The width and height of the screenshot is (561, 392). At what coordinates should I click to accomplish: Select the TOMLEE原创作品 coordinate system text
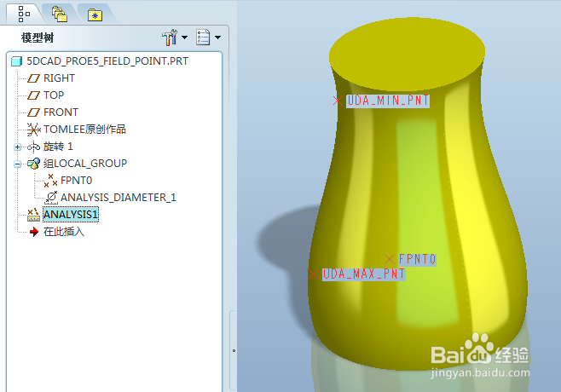tap(84, 130)
